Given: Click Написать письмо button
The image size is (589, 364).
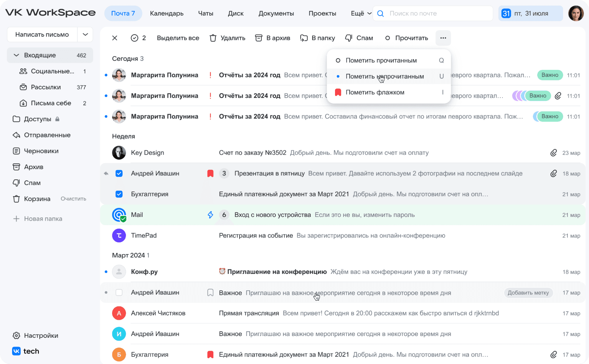Looking at the screenshot, I should pyautogui.click(x=42, y=34).
